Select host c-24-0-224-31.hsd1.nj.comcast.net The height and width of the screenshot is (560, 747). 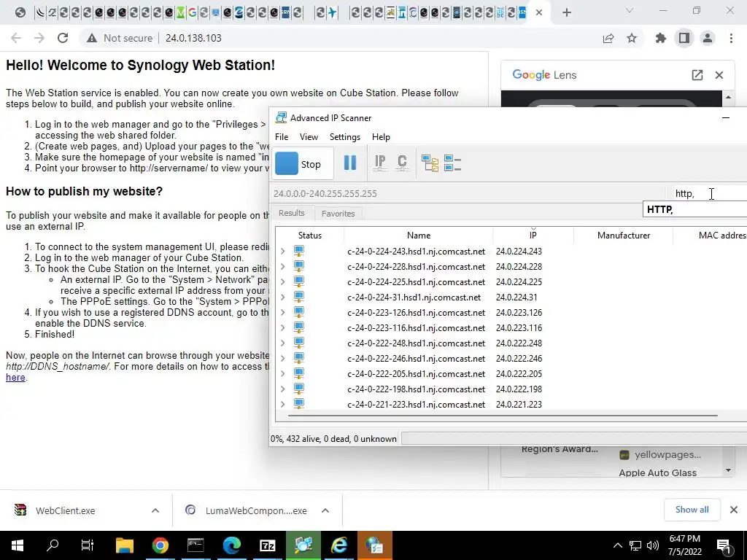point(414,297)
